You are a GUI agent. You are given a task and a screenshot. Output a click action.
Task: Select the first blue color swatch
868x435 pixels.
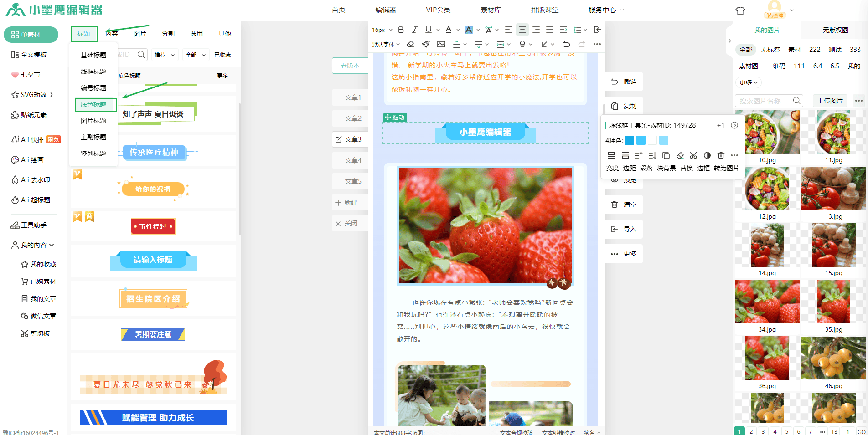[x=630, y=140]
